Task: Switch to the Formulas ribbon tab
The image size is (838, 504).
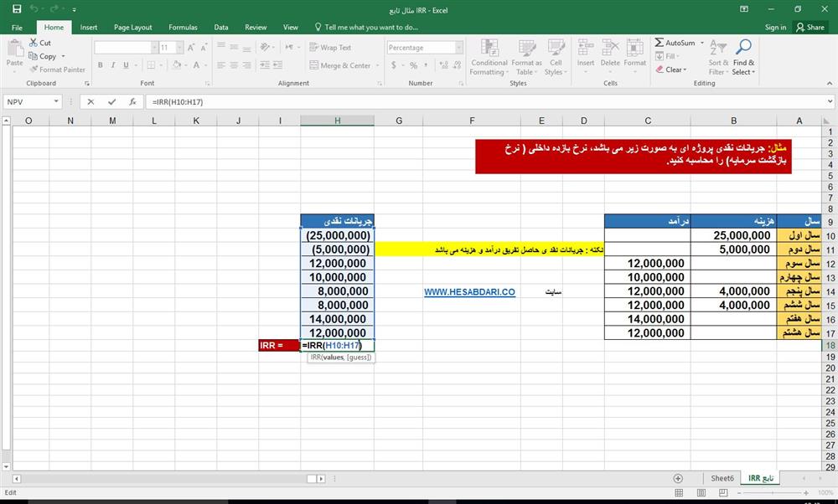Action: point(183,27)
